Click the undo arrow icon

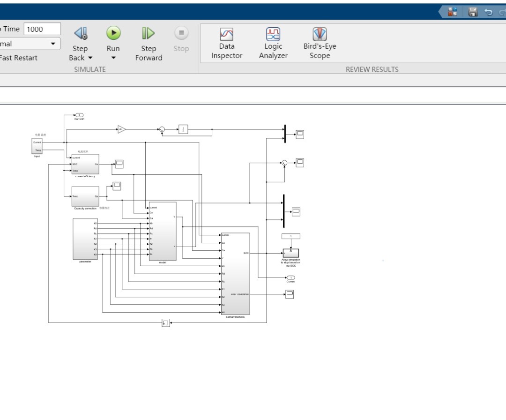[489, 12]
